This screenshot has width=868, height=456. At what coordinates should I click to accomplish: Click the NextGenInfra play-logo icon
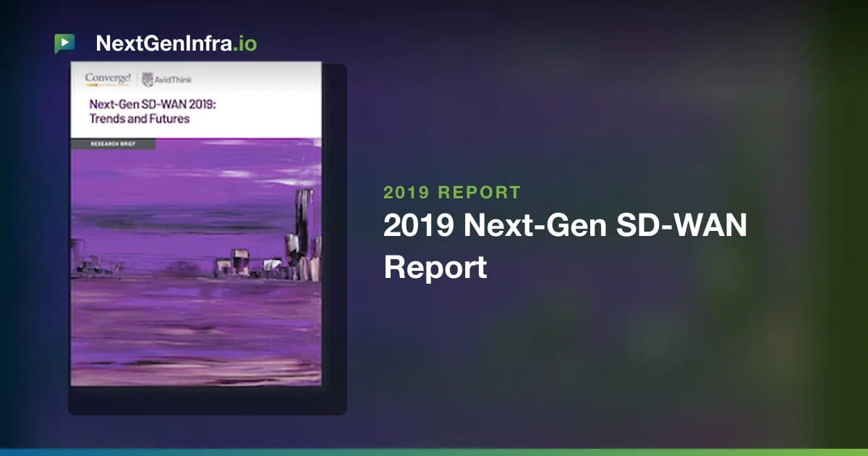coord(64,44)
